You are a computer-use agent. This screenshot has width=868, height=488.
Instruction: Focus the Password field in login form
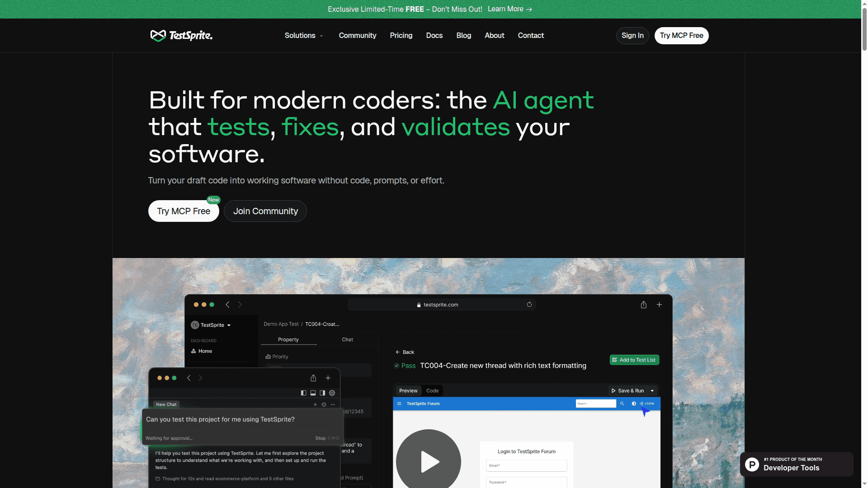tap(527, 482)
